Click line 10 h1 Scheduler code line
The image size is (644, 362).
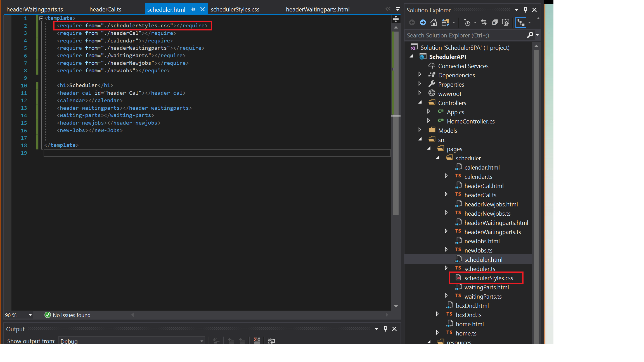coord(85,85)
